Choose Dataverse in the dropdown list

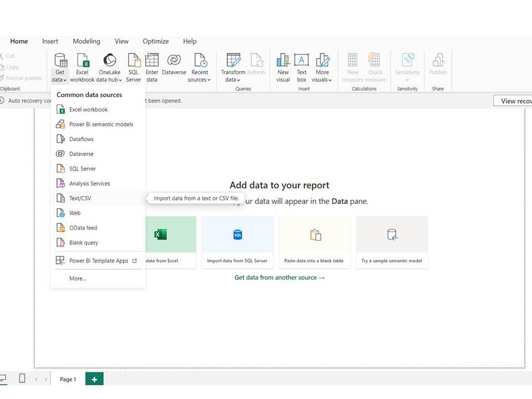coord(98,154)
